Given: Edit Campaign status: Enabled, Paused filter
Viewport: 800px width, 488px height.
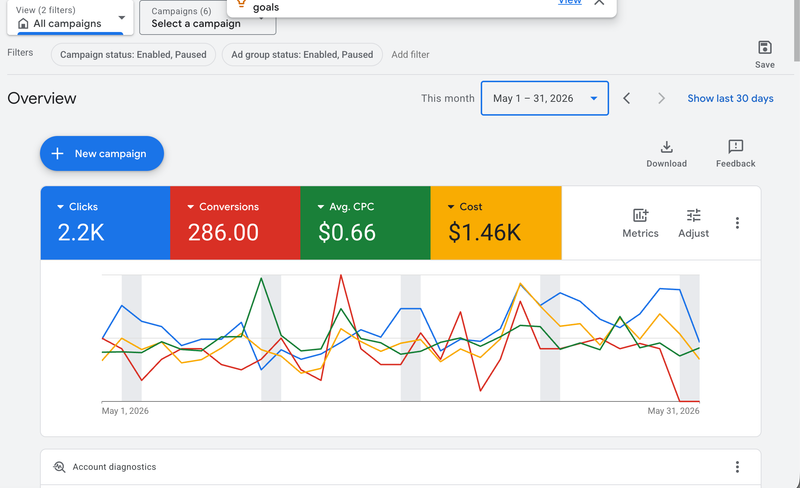Looking at the screenshot, I should [x=133, y=55].
